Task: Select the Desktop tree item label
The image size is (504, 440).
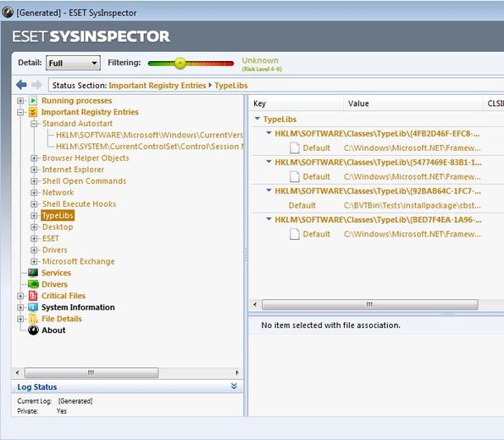Action: point(58,227)
